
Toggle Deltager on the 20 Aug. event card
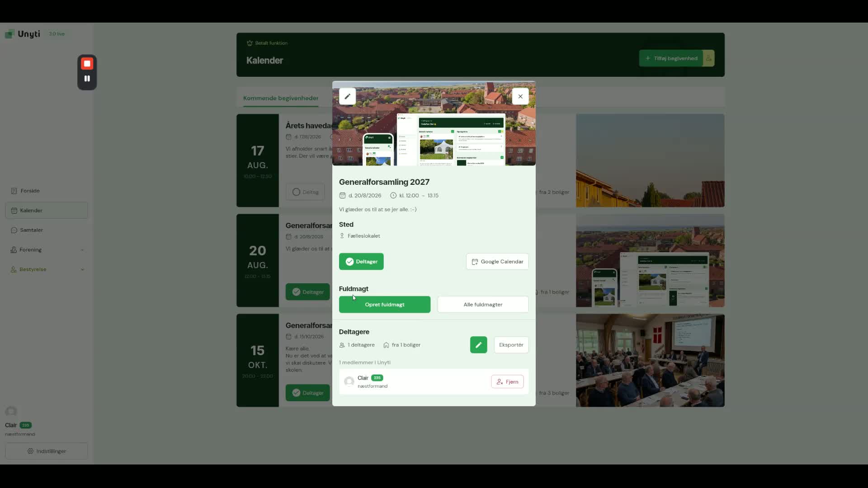coord(308,292)
